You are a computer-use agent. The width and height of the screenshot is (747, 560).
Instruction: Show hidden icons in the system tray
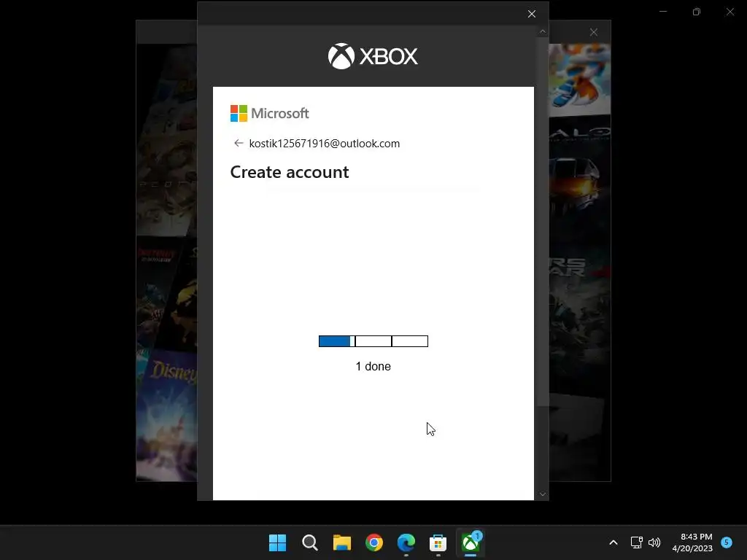coord(614,542)
